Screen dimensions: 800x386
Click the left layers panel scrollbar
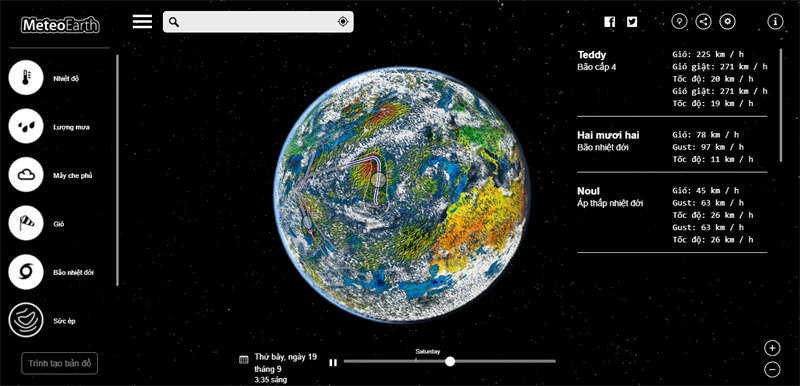click(x=117, y=170)
